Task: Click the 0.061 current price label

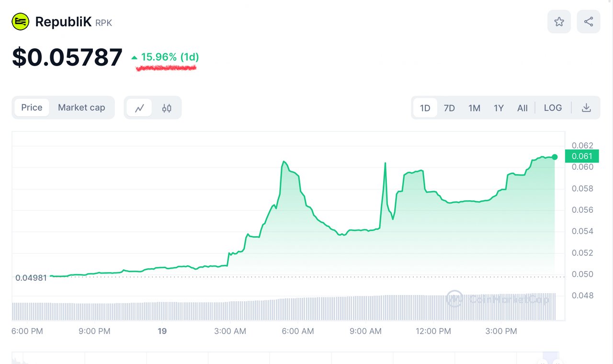Action: coord(582,156)
